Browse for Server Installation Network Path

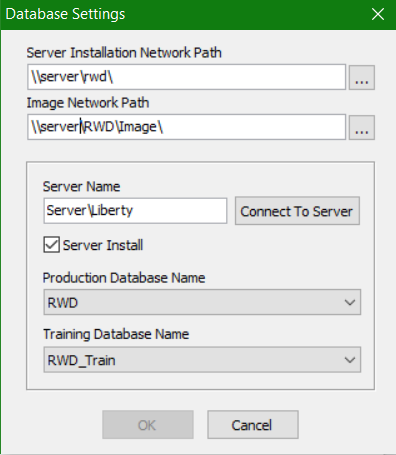click(x=362, y=77)
